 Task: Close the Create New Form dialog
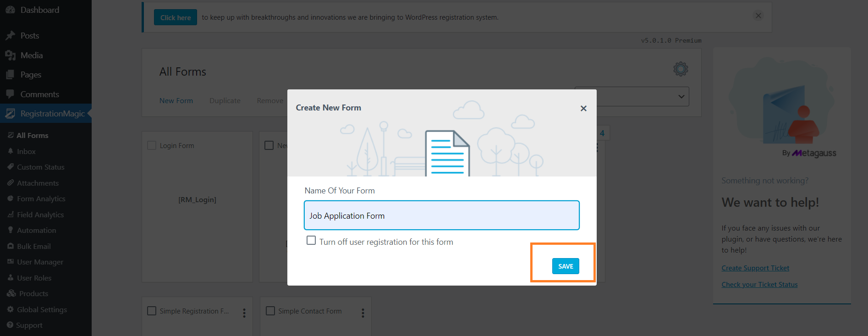pyautogui.click(x=583, y=109)
